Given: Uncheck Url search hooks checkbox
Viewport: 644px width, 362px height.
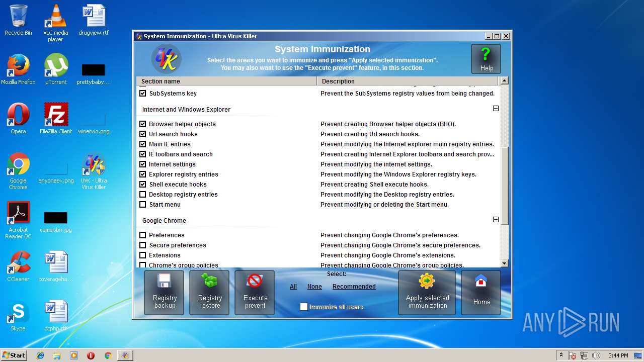Looking at the screenshot, I should pos(143,134).
